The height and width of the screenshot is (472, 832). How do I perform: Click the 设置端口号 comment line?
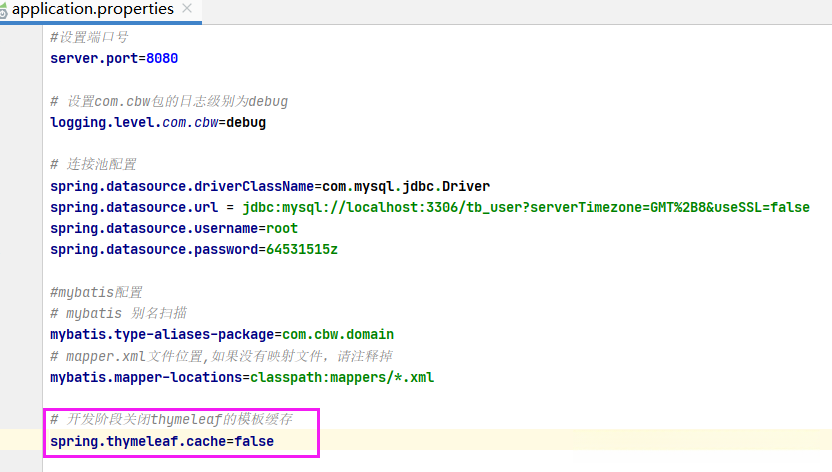tap(89, 38)
